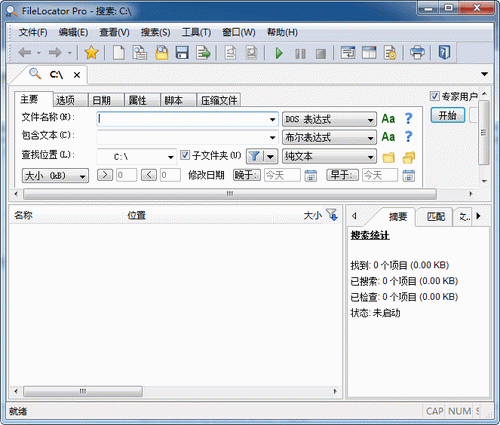
Task: Click the results filter icon in header
Action: pos(332,215)
